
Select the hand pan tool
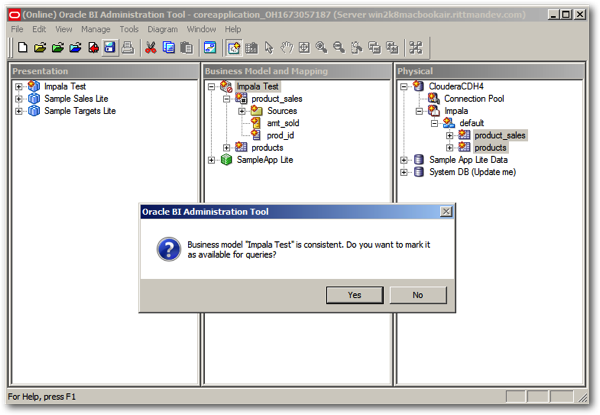(287, 48)
